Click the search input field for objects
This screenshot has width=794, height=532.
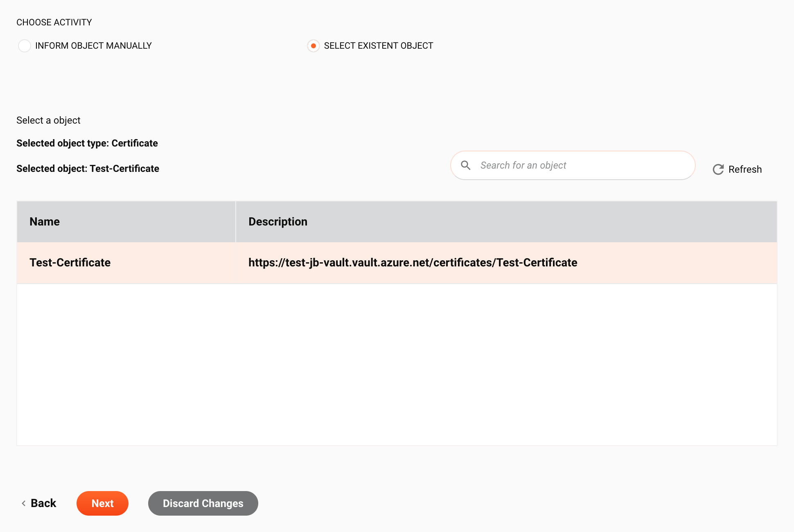click(x=573, y=166)
